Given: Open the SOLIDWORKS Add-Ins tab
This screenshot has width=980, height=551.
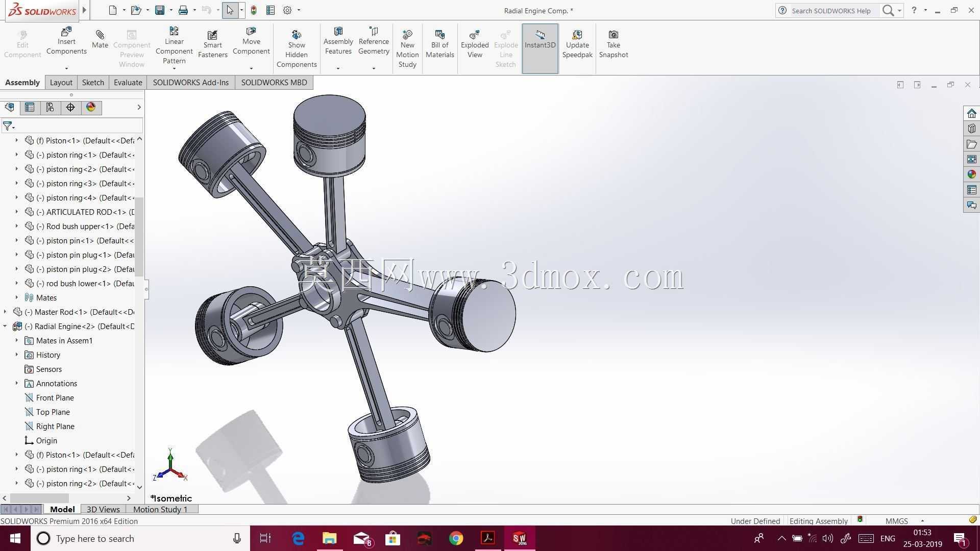Looking at the screenshot, I should [191, 83].
